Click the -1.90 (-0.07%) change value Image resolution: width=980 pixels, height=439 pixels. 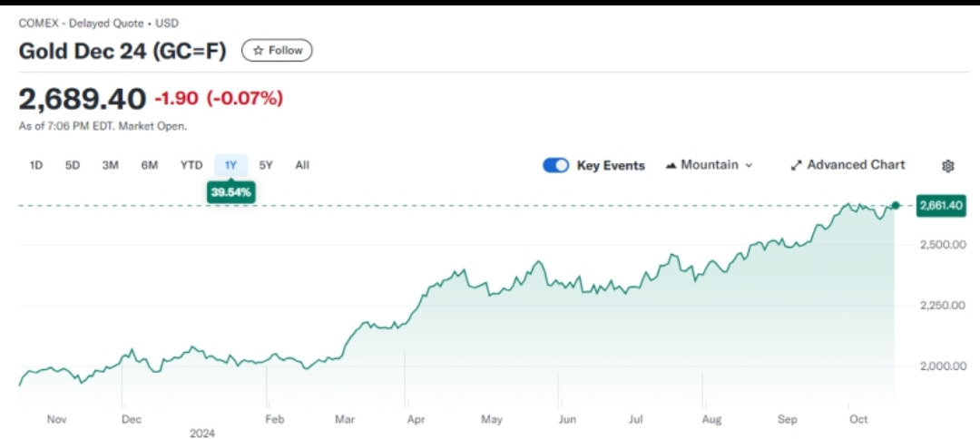pos(219,98)
